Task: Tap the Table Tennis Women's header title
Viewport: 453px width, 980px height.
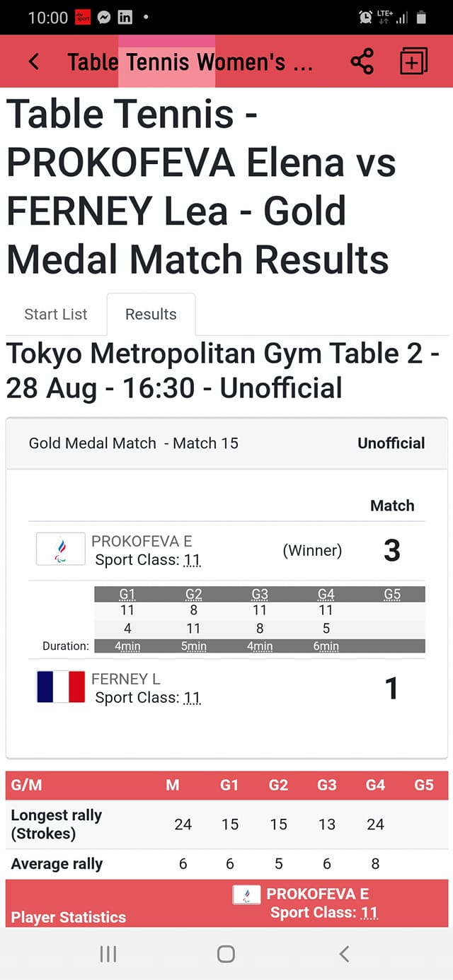Action: 190,62
